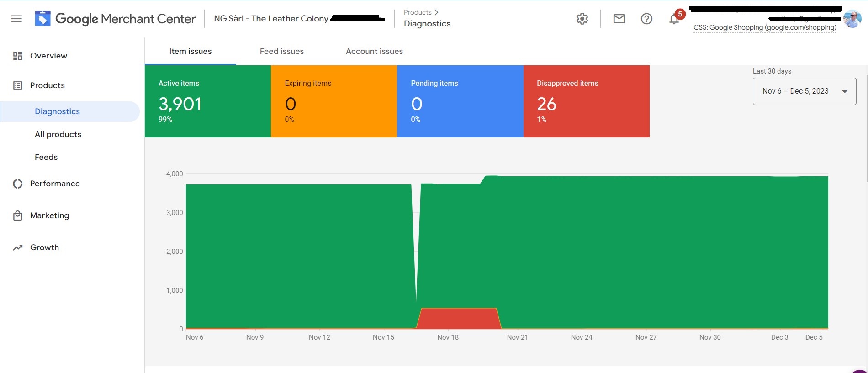Image resolution: width=868 pixels, height=373 pixels.
Task: Click the Last 30 days label
Action: pos(772,71)
